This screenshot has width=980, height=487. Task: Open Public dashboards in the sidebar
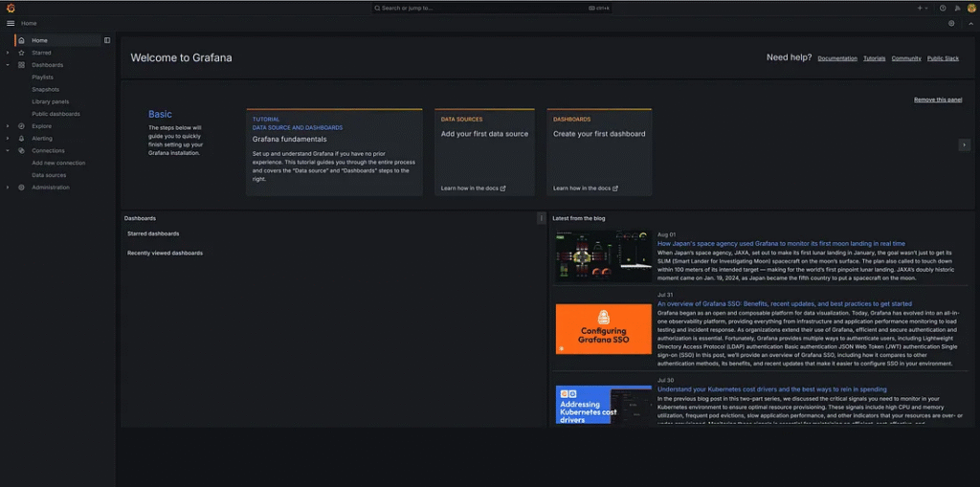(x=56, y=114)
